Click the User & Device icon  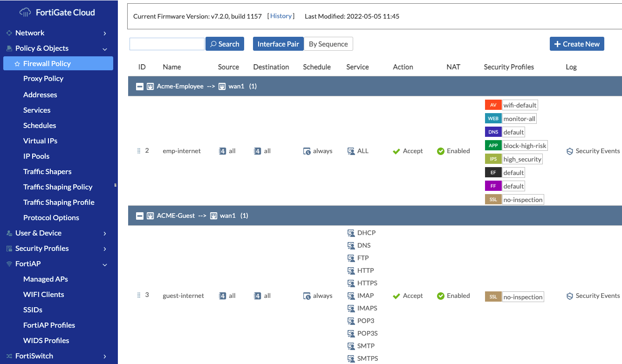(9, 233)
